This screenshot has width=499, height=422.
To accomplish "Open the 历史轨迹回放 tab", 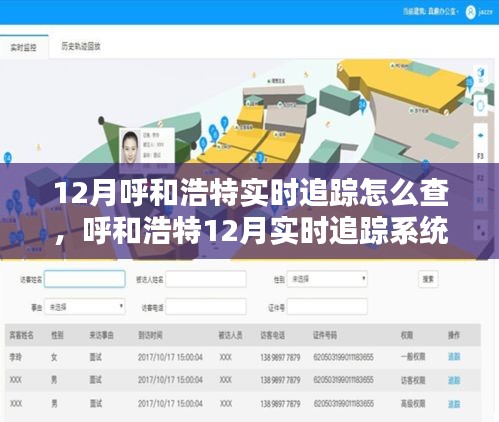I will point(81,46).
